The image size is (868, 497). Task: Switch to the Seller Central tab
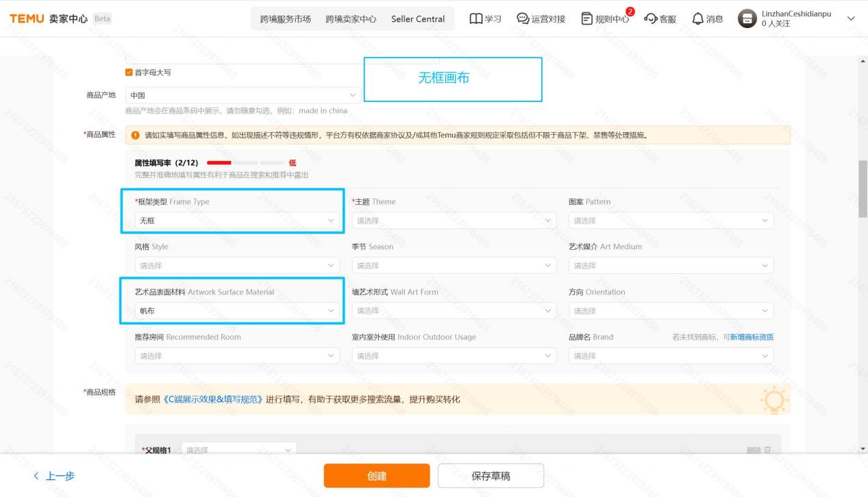(x=418, y=18)
